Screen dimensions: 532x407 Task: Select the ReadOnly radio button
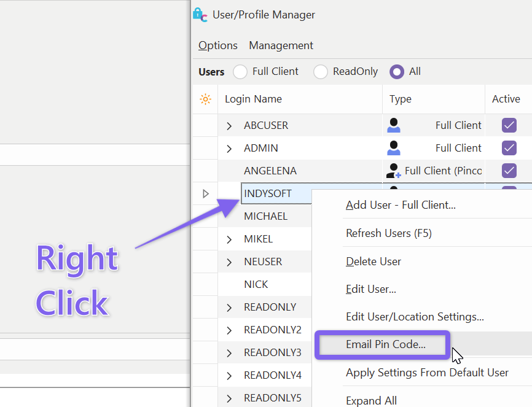click(x=320, y=72)
